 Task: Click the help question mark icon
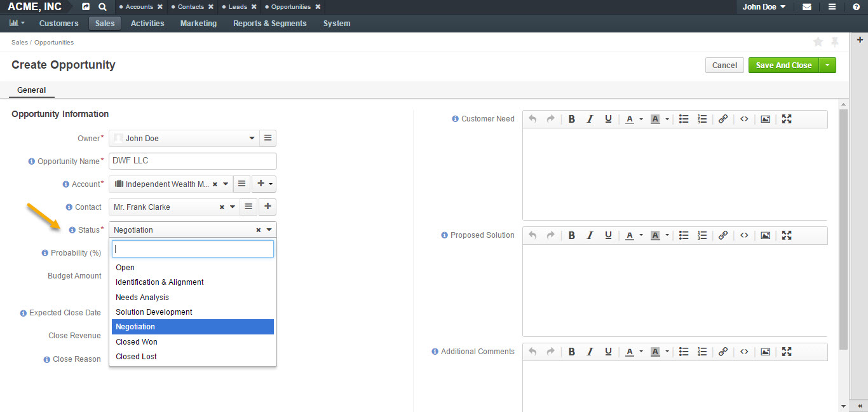(x=856, y=7)
